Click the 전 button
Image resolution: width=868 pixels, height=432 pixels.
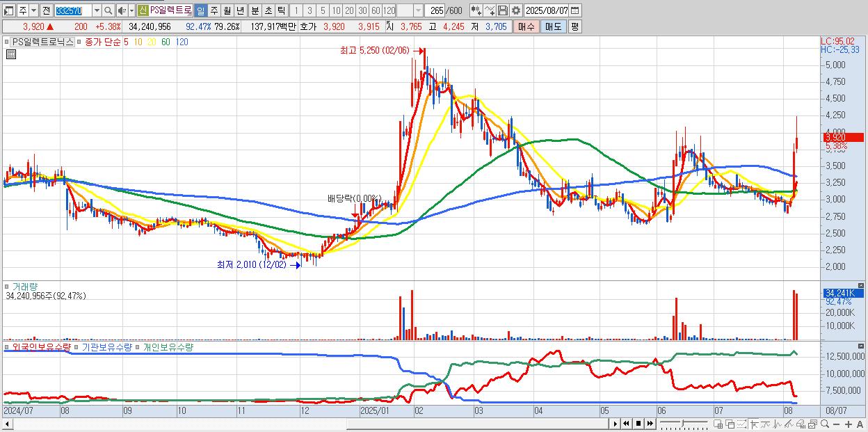(46, 10)
